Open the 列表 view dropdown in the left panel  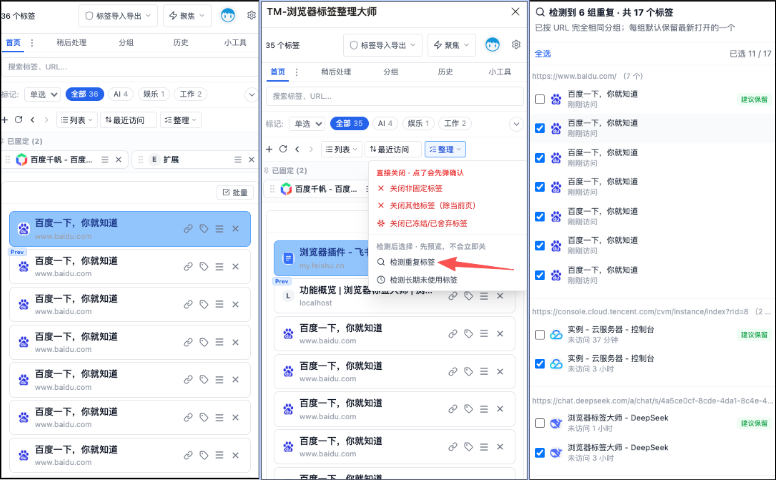click(77, 120)
